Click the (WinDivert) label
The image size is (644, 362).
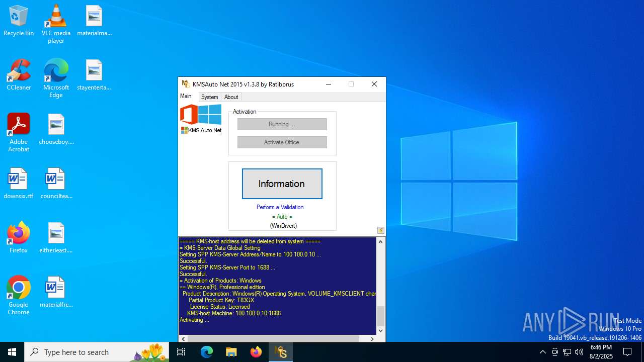[x=283, y=226]
